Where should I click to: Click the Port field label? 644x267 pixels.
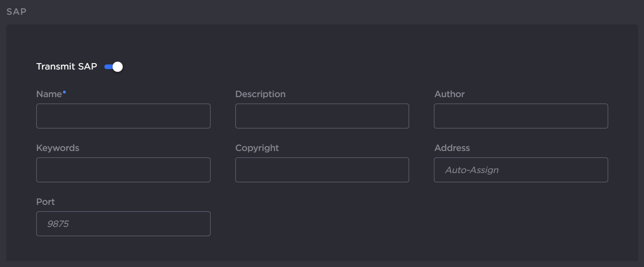tap(46, 202)
